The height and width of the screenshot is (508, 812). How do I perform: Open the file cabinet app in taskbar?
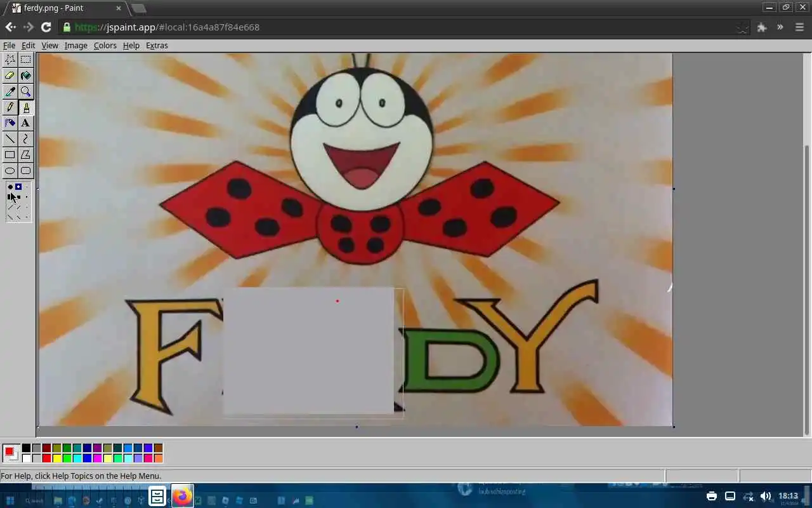pos(157,496)
